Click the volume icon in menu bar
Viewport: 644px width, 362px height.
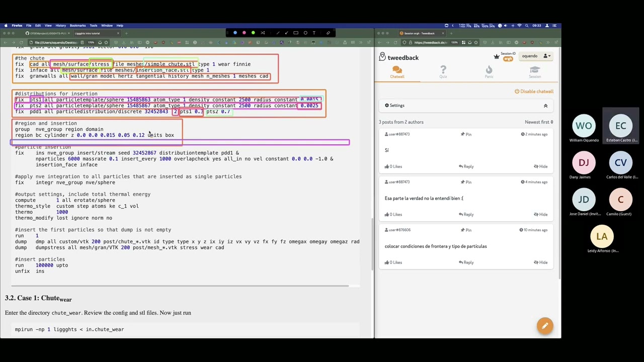(505, 26)
